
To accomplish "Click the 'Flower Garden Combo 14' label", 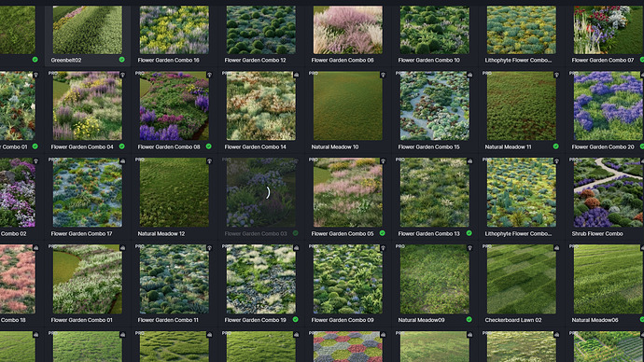I will (256, 146).
